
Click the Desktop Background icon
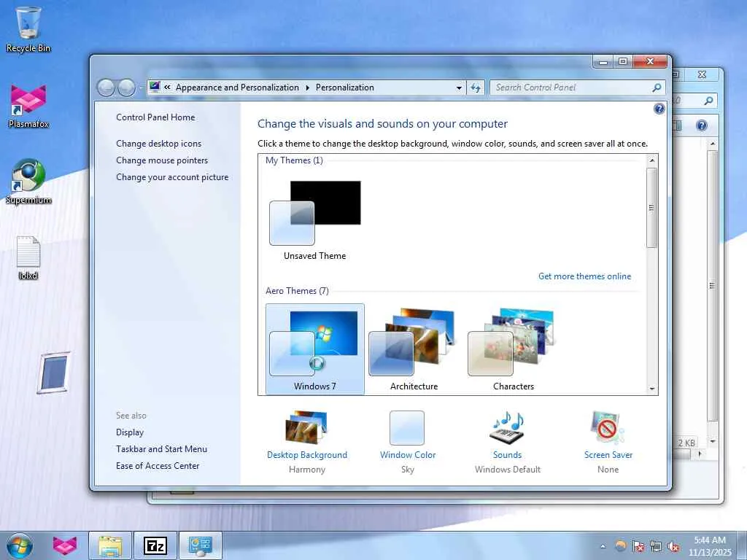[x=306, y=427]
